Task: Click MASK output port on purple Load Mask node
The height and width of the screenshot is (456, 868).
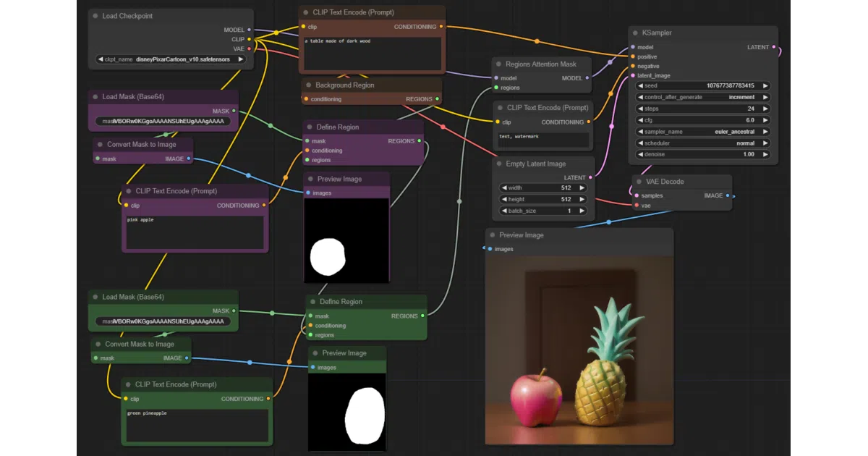Action: [x=234, y=111]
